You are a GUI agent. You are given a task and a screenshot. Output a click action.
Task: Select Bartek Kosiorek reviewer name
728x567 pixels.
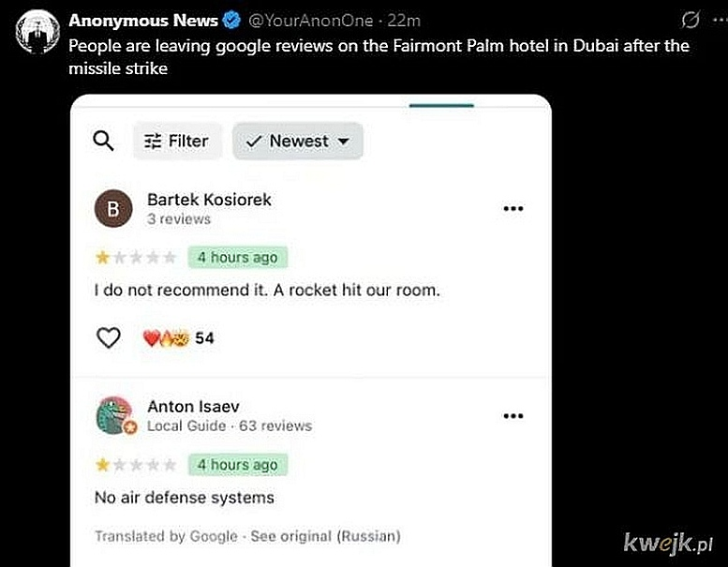209,200
